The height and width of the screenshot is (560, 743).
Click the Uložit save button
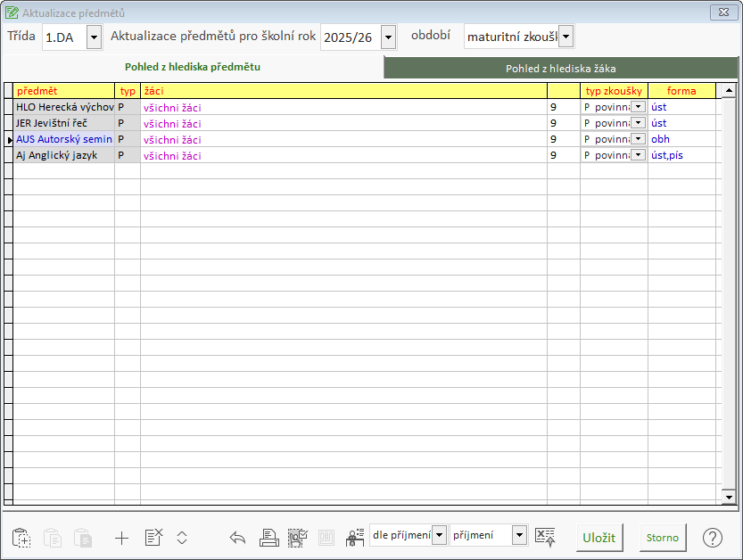[599, 537]
